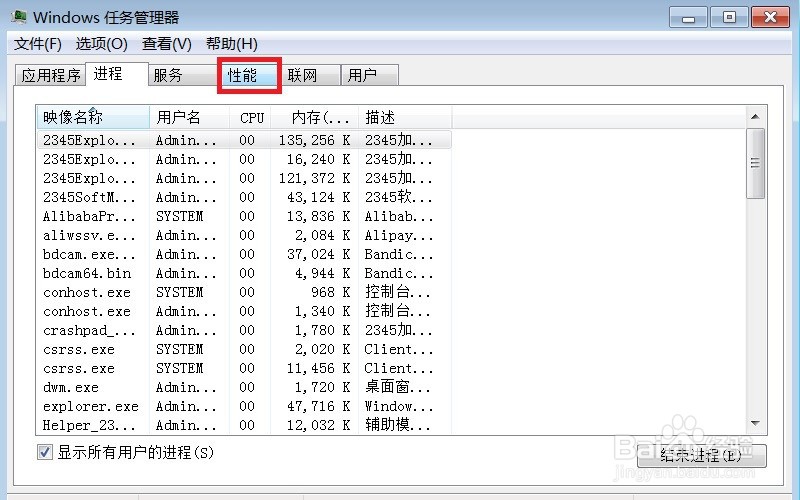800x500 pixels.
Task: Select csrss.exe row with 2,020 K memory
Action: (x=244, y=349)
